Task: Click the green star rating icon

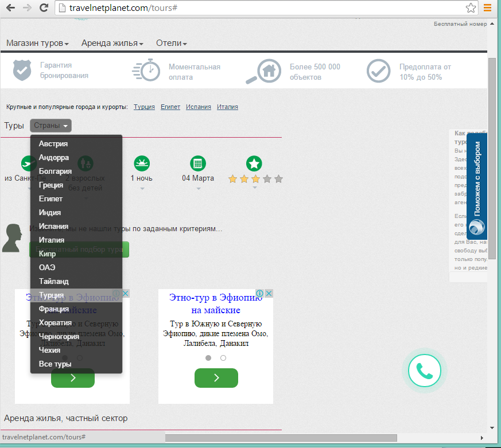Action: [x=254, y=163]
